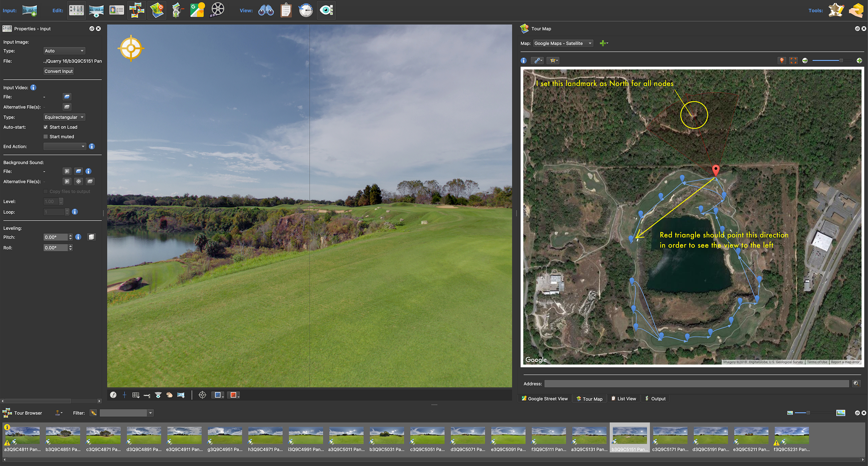The width and height of the screenshot is (868, 466).
Task: Switch to List View tab
Action: click(623, 399)
